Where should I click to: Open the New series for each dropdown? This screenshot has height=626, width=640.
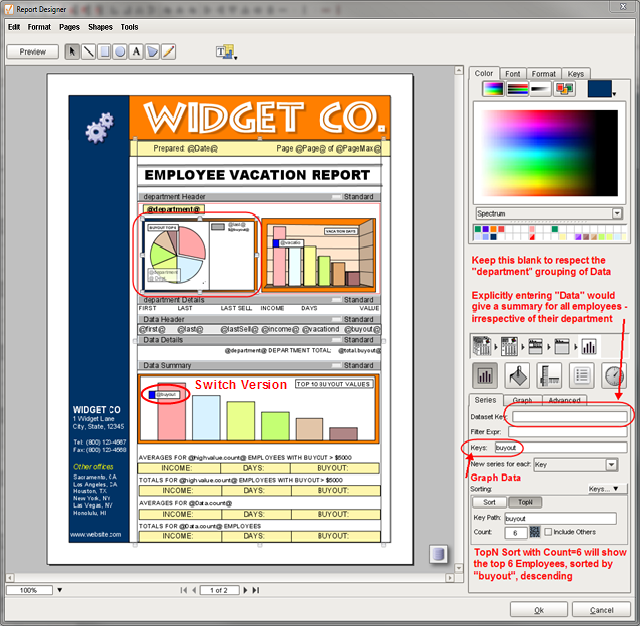[x=611, y=465]
